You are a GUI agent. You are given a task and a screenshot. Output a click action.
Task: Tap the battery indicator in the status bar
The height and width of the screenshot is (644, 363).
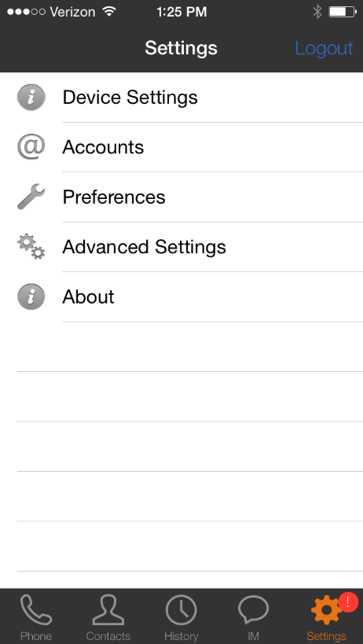click(342, 12)
